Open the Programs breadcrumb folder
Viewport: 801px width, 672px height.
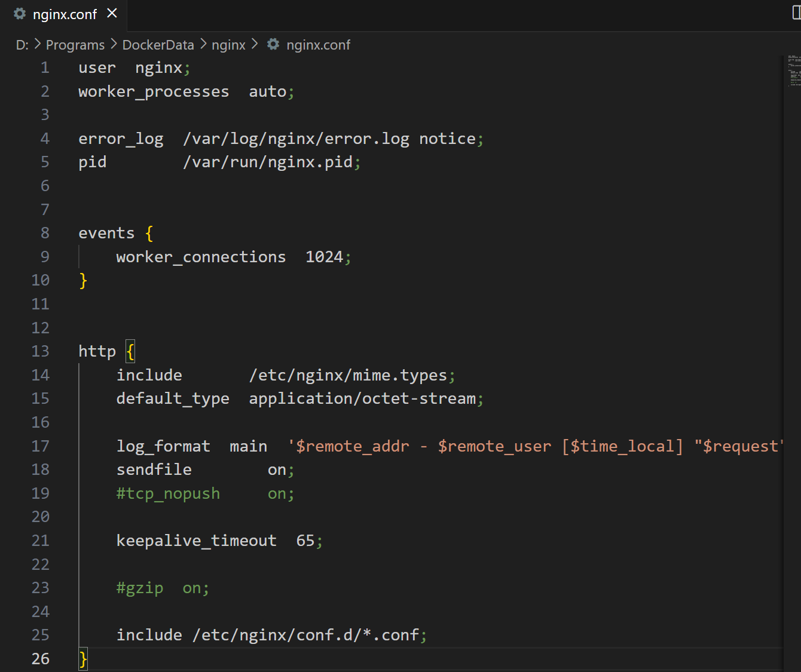pyautogui.click(x=75, y=45)
